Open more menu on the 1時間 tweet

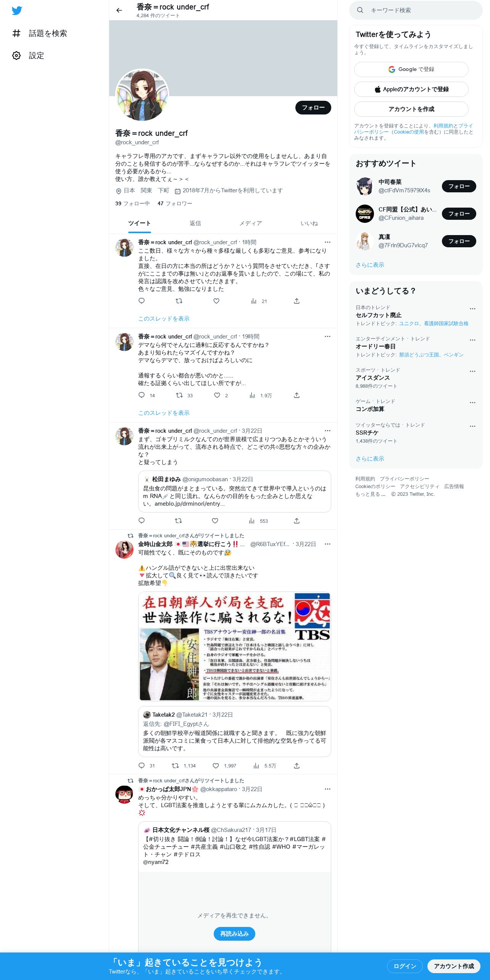[x=327, y=242]
